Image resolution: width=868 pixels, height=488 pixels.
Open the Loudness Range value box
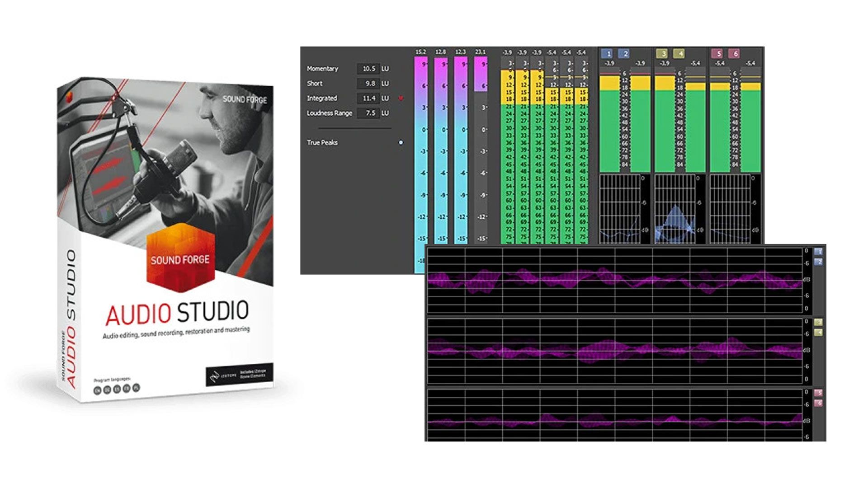tap(368, 113)
